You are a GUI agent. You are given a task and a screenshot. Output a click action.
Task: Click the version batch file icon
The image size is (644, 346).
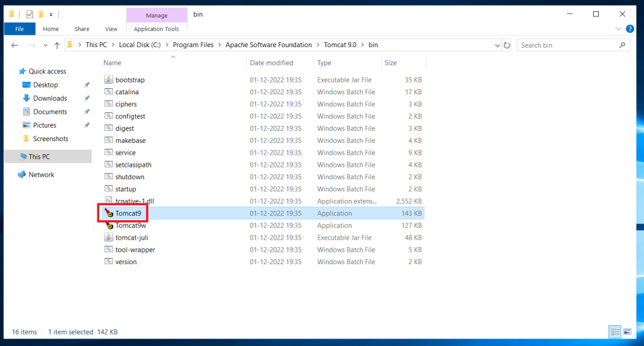tap(108, 261)
